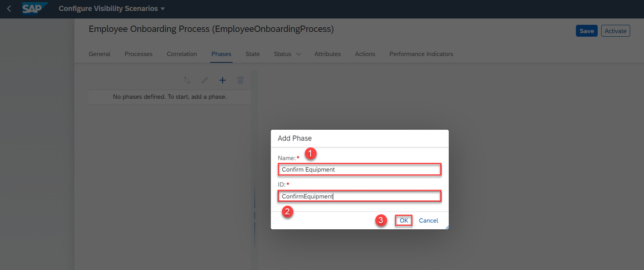
Task: Click the Employee Onboarding Process title
Action: 211,29
